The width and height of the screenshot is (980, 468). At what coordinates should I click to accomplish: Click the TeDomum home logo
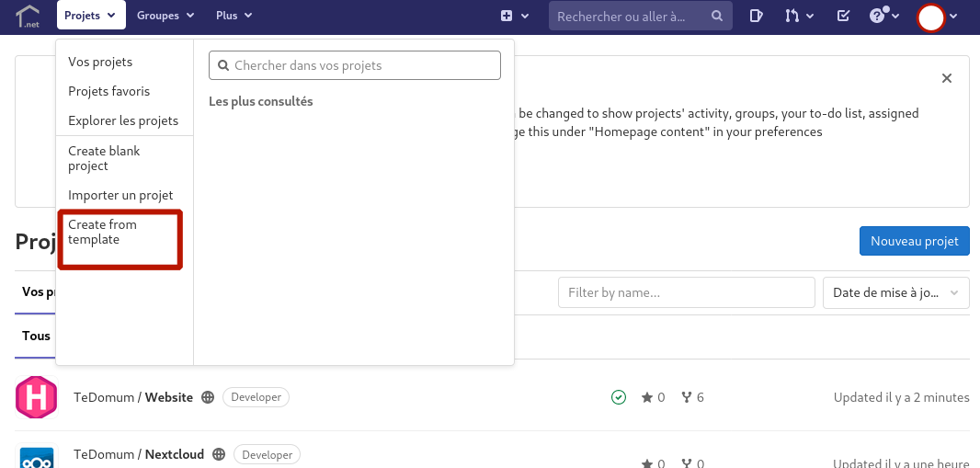[28, 16]
